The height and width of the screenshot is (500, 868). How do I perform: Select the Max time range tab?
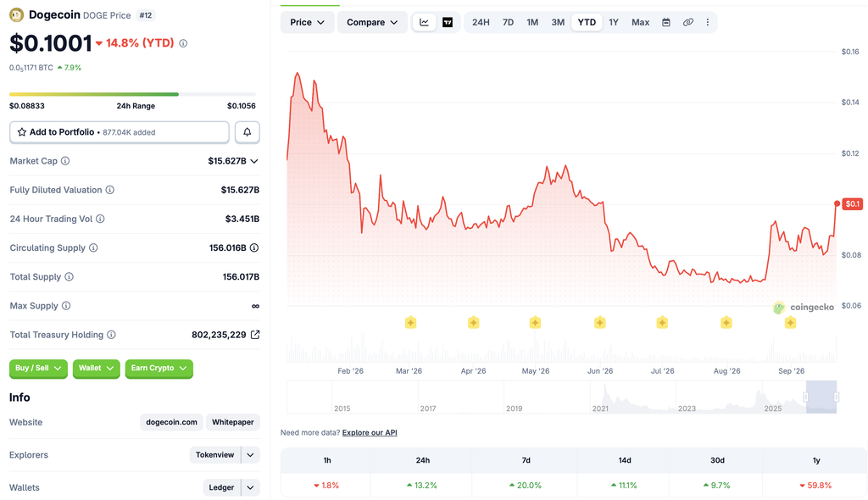640,22
